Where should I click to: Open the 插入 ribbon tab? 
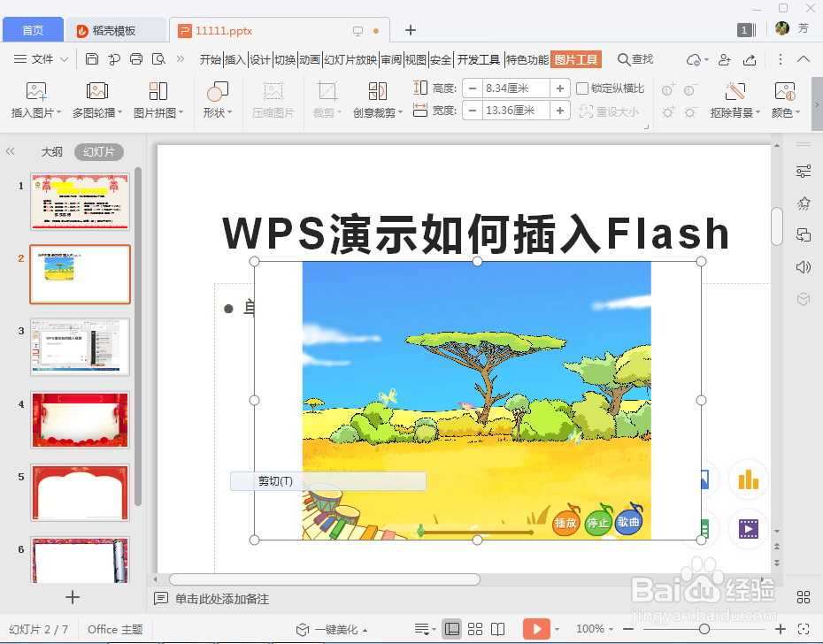(235, 60)
